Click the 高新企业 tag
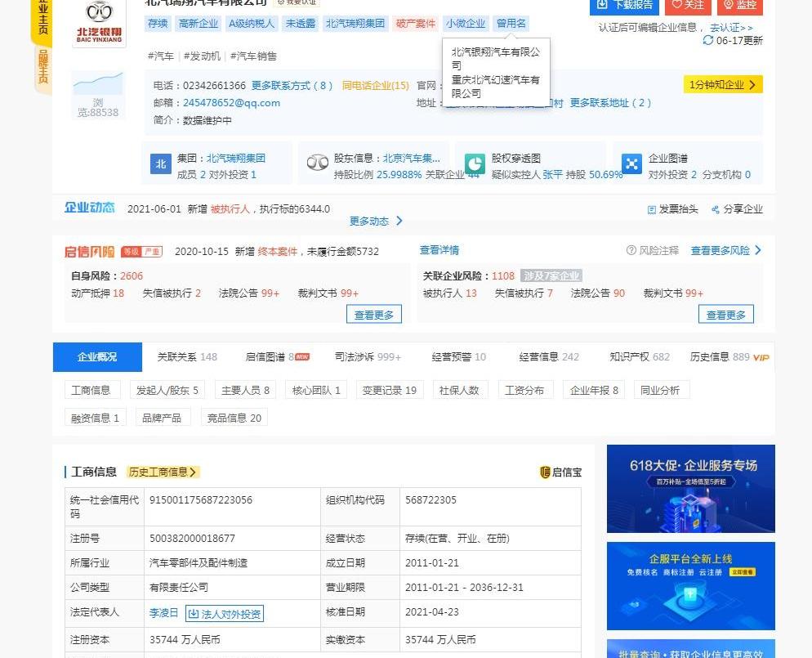 pos(199,24)
